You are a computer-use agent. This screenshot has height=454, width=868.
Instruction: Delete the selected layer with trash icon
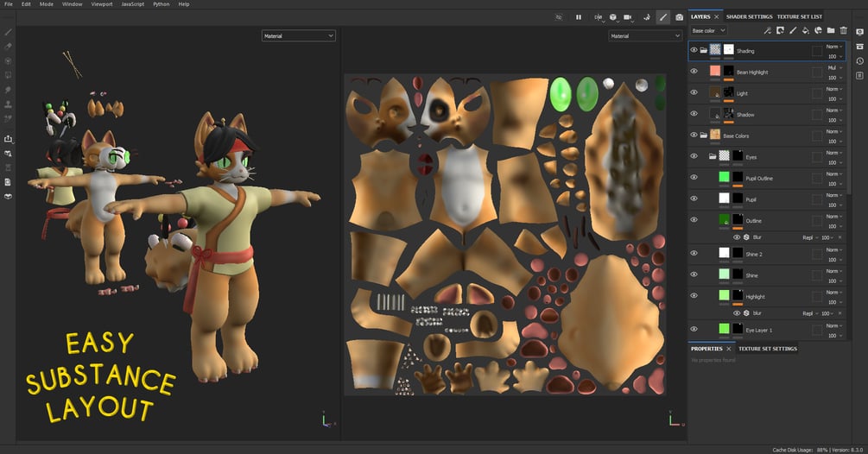[844, 30]
